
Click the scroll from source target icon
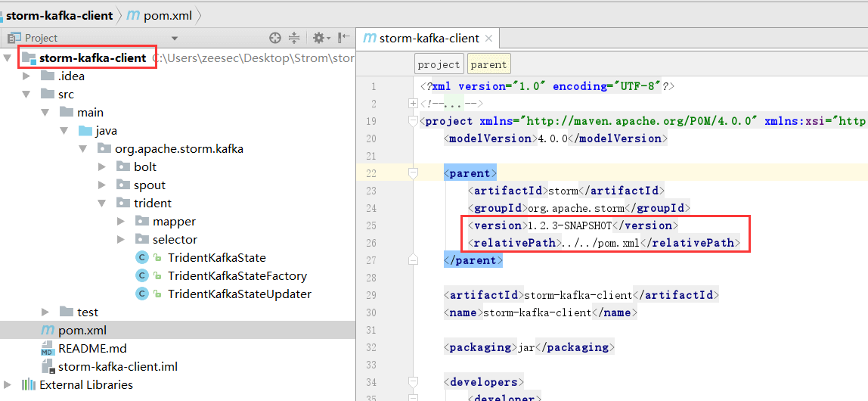(x=275, y=38)
